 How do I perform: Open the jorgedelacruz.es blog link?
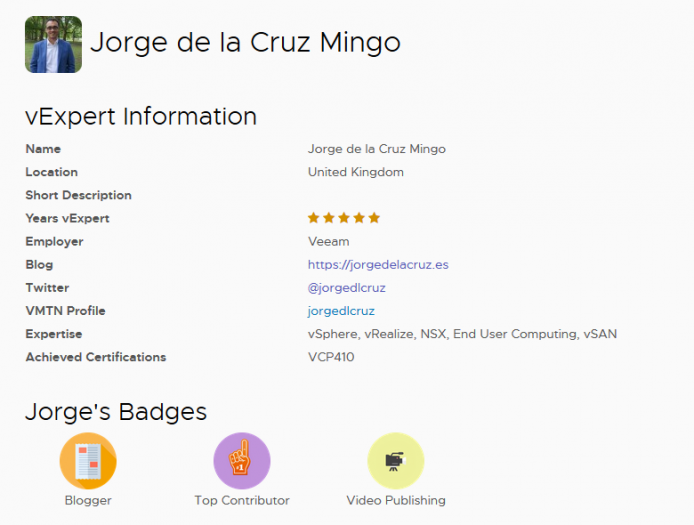(378, 265)
